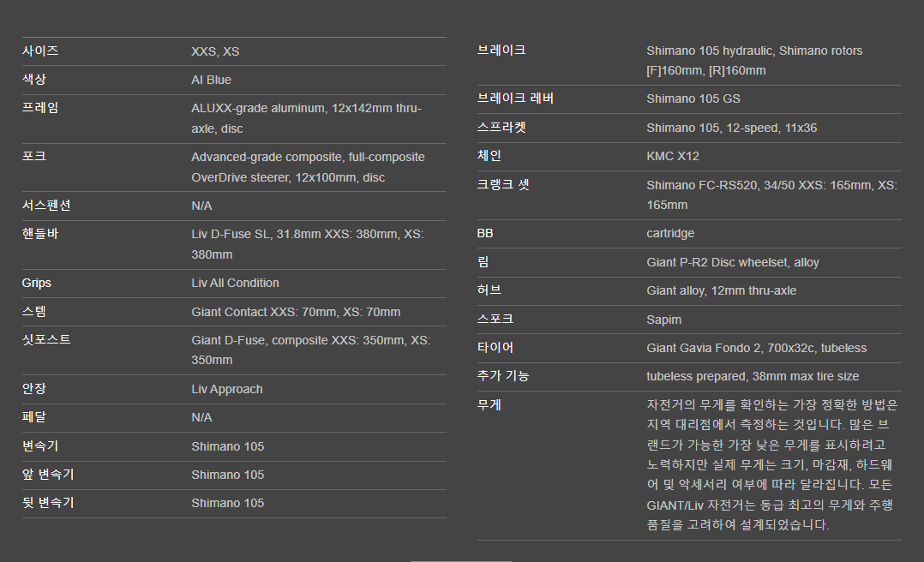Viewport: 924px width, 562px height.
Task: Click the '크랭크 셋' spec label
Action: [503, 184]
